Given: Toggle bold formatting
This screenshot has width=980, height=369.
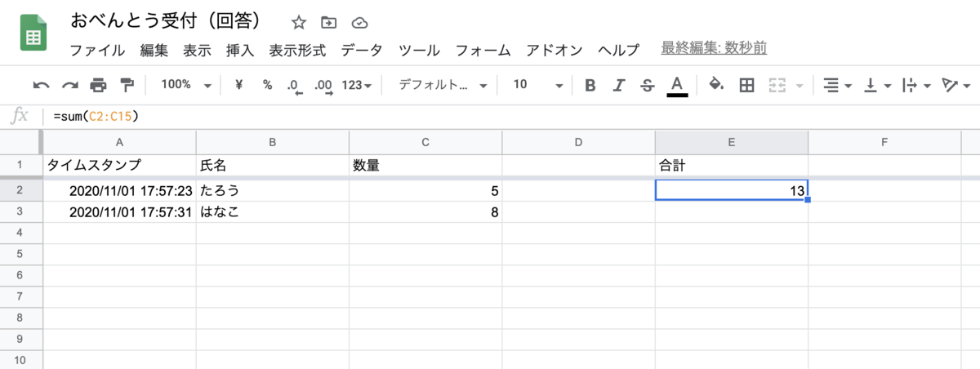Looking at the screenshot, I should tap(590, 85).
